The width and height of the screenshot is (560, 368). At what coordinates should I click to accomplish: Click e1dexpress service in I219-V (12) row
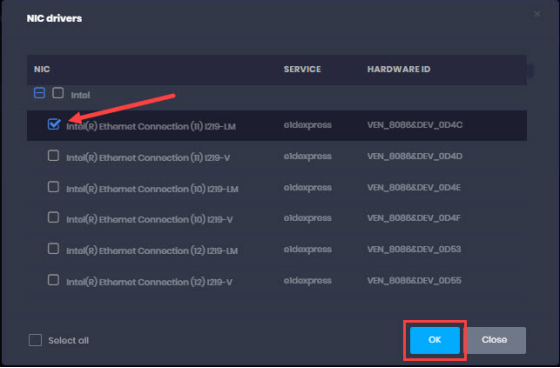click(x=308, y=281)
